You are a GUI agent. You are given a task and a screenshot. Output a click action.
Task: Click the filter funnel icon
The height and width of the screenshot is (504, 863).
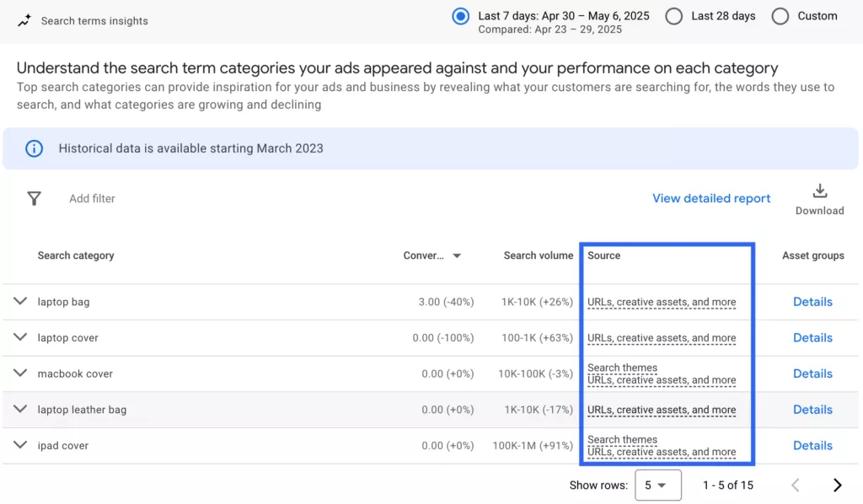34,199
